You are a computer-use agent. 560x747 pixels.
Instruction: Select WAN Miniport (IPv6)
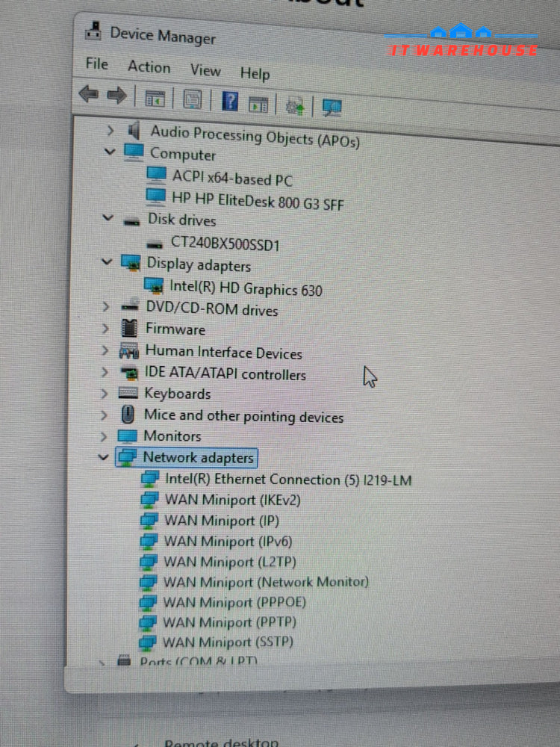(228, 541)
